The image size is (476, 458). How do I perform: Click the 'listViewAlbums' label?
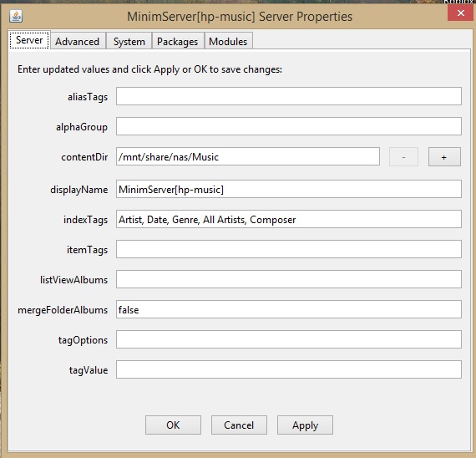[73, 280]
